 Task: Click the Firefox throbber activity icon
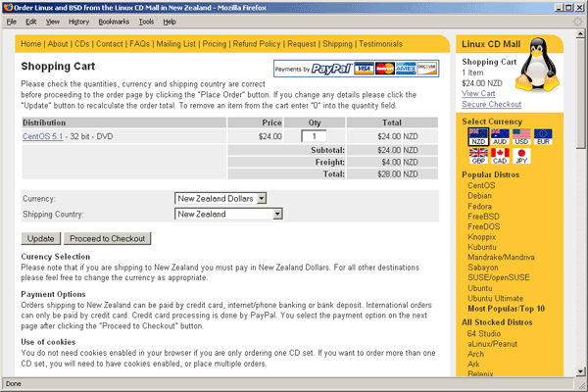[x=578, y=22]
